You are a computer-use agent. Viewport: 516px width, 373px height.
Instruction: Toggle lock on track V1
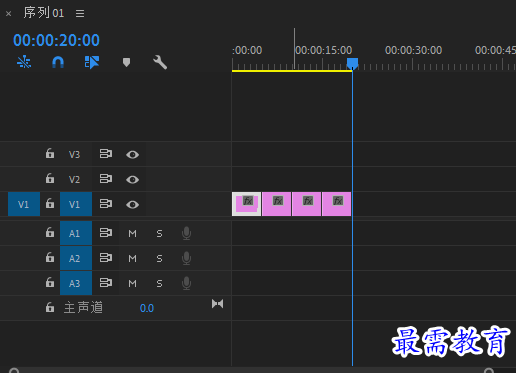pos(50,203)
